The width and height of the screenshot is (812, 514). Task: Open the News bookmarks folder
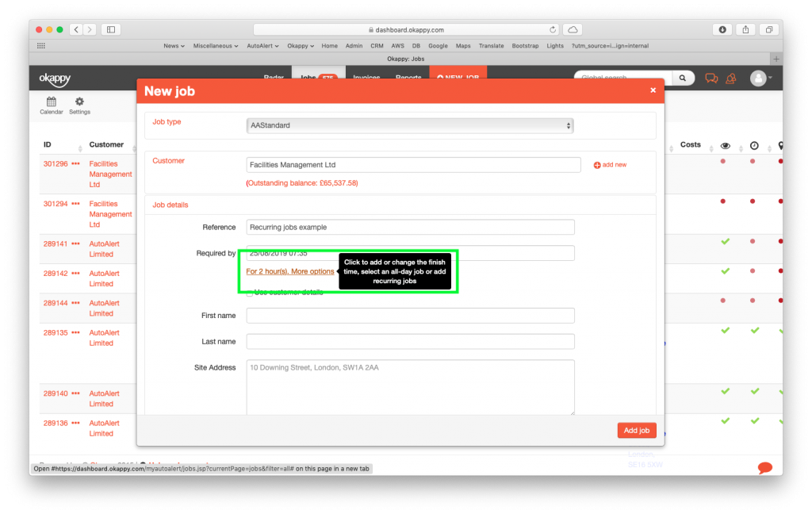174,45
